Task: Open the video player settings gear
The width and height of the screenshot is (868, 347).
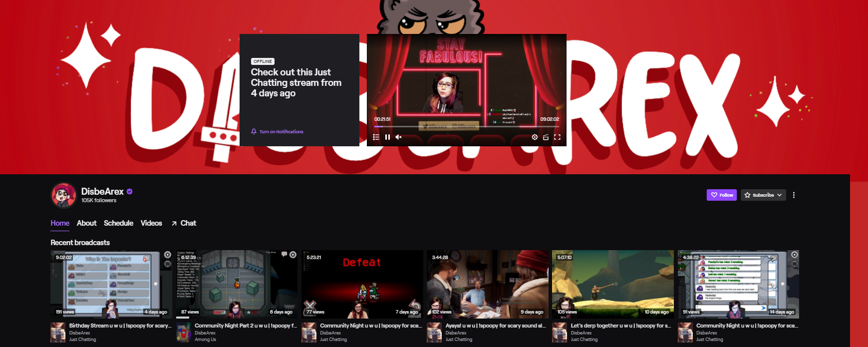Action: point(535,137)
